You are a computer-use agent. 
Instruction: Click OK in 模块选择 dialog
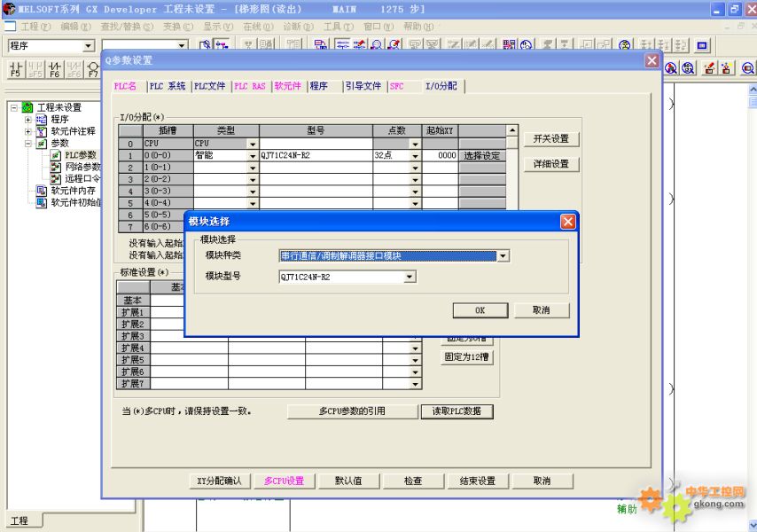coord(480,310)
